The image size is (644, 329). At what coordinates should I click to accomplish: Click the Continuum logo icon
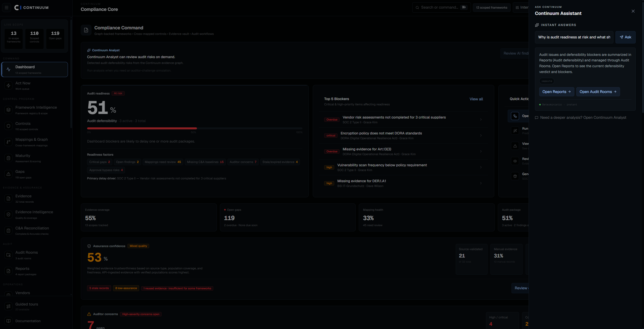18,8
